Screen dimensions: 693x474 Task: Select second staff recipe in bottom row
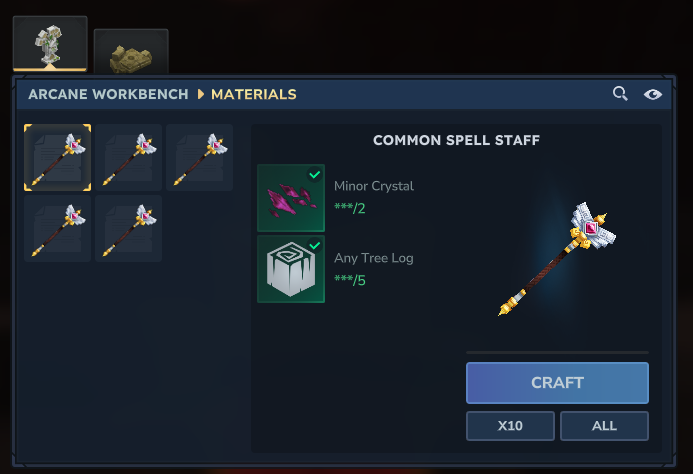tap(129, 229)
